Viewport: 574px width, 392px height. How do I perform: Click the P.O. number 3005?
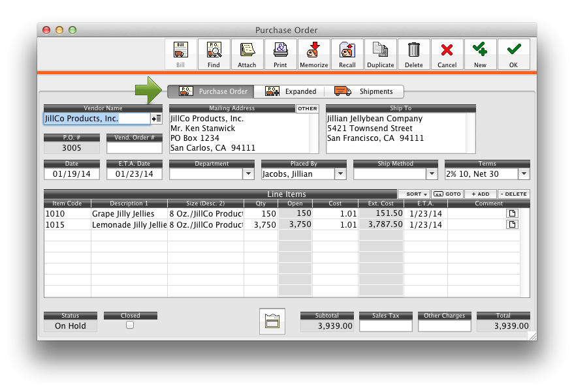pyautogui.click(x=72, y=147)
